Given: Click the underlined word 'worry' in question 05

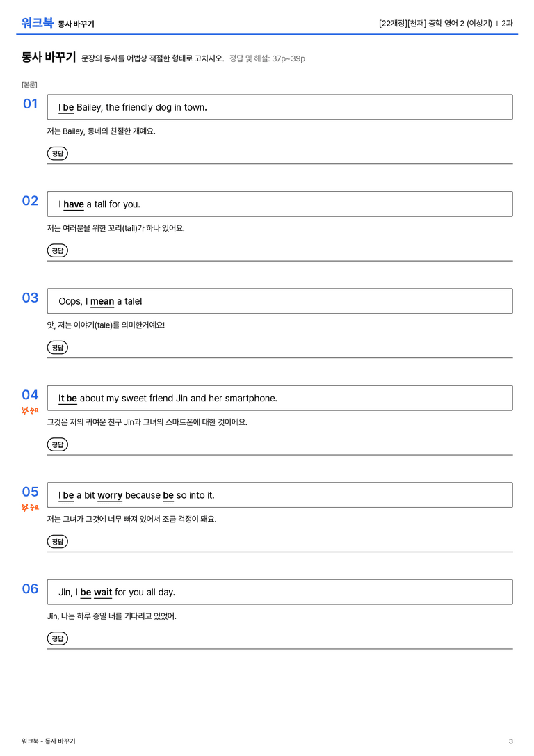Looking at the screenshot, I should tap(110, 496).
